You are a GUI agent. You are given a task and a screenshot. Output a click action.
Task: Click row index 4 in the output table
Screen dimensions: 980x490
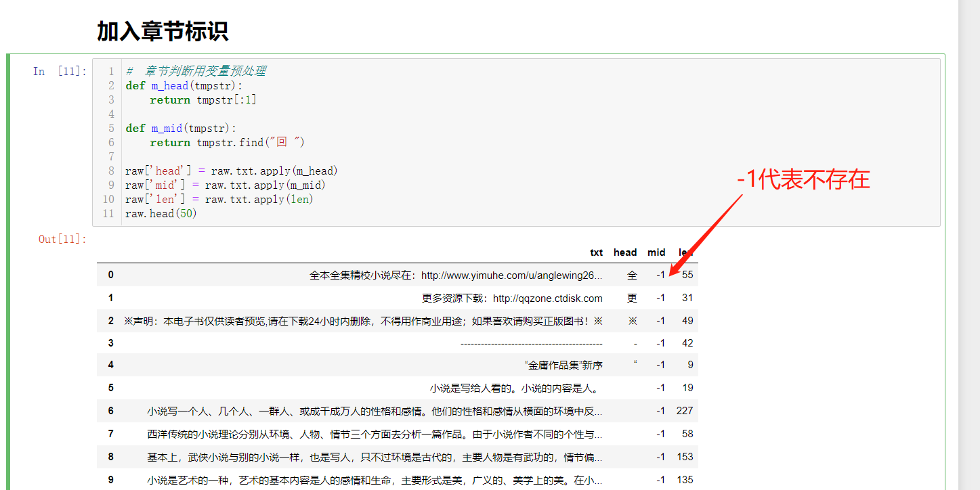pos(111,365)
